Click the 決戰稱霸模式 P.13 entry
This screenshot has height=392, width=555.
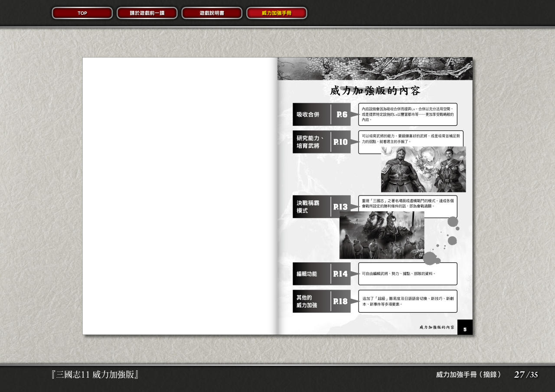click(x=322, y=207)
